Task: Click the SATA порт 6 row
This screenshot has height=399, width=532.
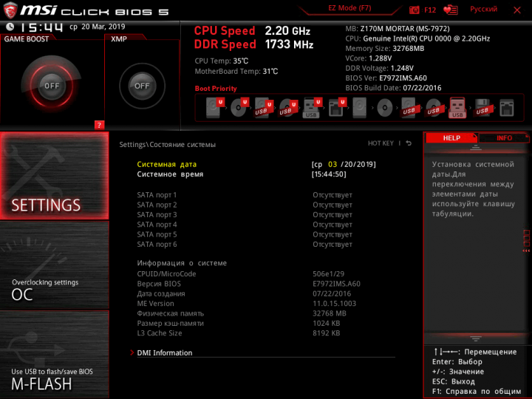Action: [245, 244]
